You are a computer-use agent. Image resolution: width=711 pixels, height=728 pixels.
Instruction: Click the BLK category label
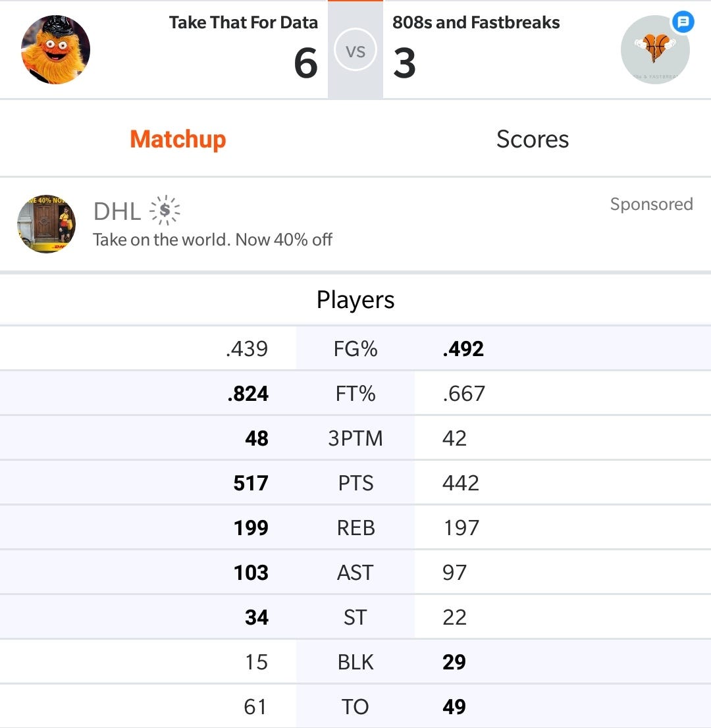pos(355,662)
